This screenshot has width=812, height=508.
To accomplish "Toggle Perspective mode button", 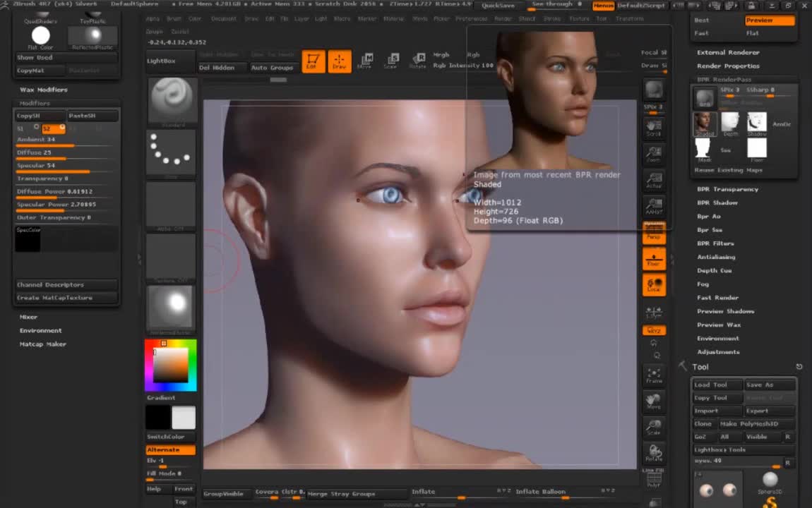I will (x=654, y=233).
